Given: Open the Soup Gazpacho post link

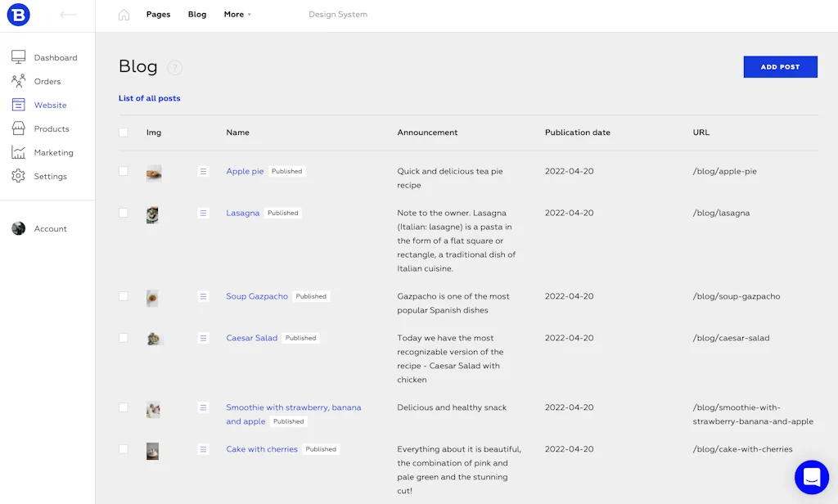Looking at the screenshot, I should [257, 296].
